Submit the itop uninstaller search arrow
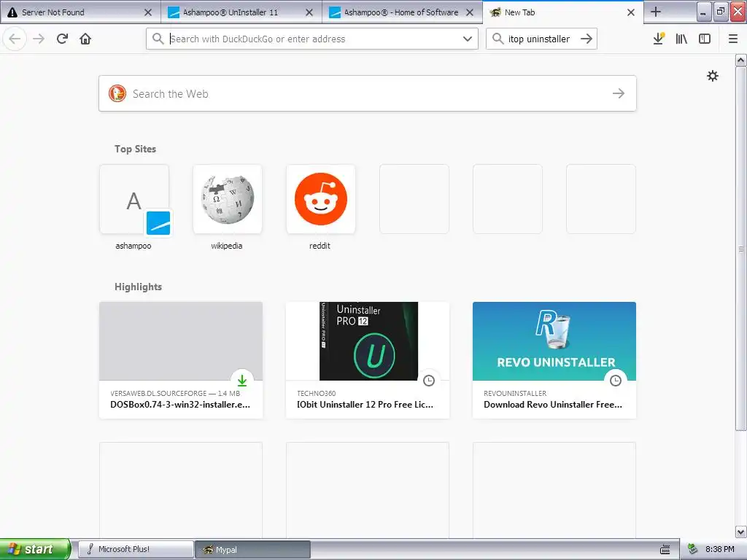This screenshot has height=560, width=747. point(587,39)
